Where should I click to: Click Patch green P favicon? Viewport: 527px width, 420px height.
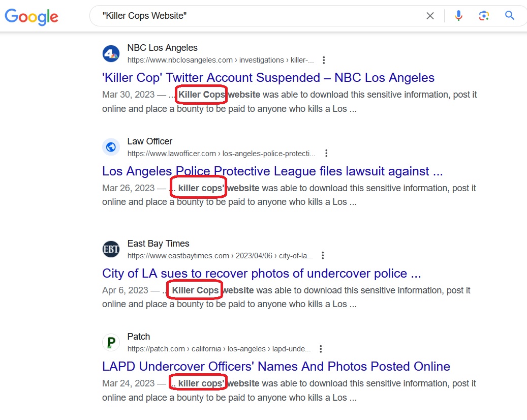111,342
